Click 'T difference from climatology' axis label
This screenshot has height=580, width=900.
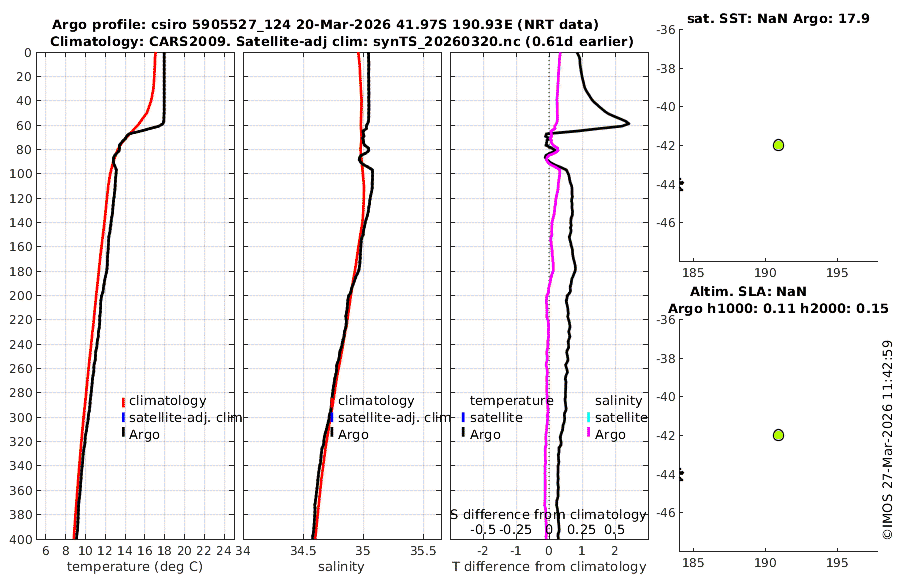click(549, 567)
